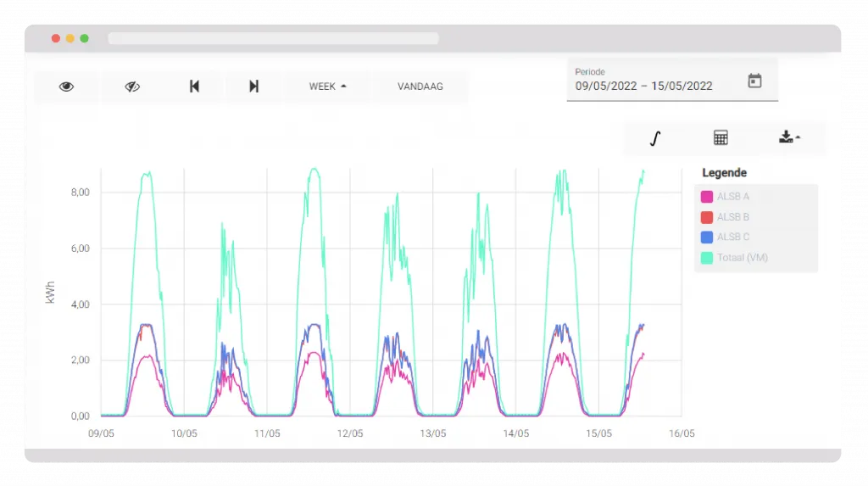The image size is (868, 486).
Task: Open the calendar date picker icon
Action: click(x=754, y=81)
